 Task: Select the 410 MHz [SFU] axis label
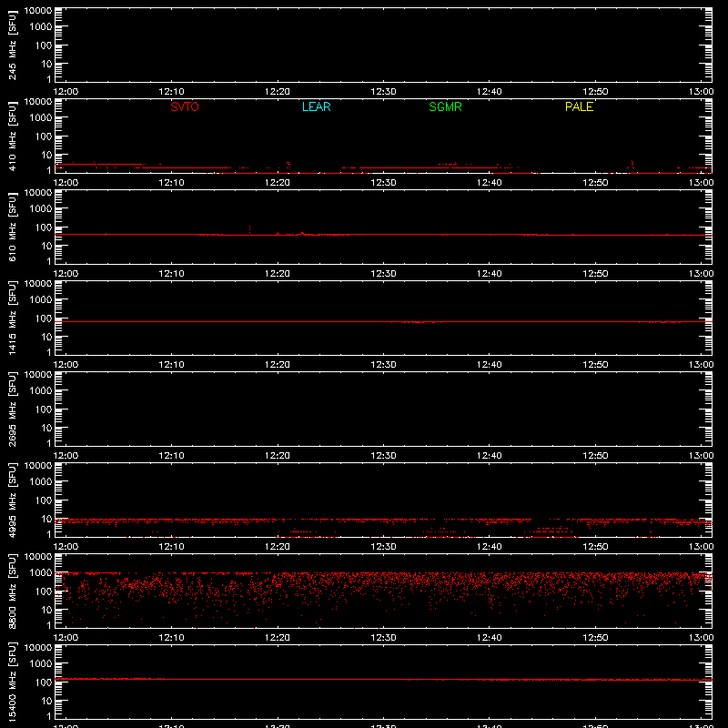(x=12, y=136)
